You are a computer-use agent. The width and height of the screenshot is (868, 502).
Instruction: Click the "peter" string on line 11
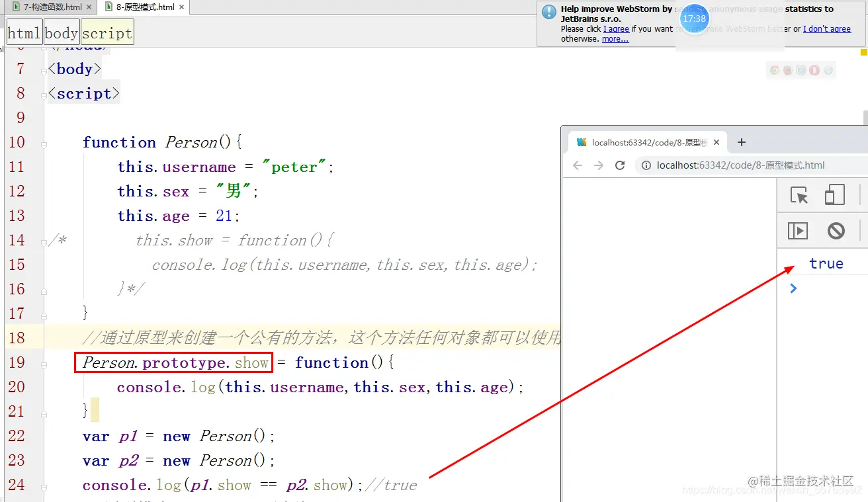[294, 167]
